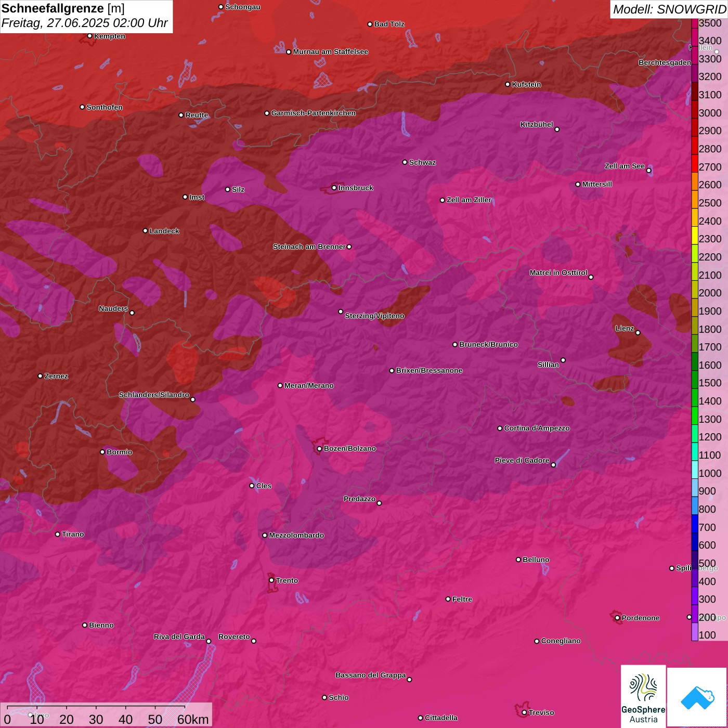Select the Kitzbühel town label

click(537, 124)
